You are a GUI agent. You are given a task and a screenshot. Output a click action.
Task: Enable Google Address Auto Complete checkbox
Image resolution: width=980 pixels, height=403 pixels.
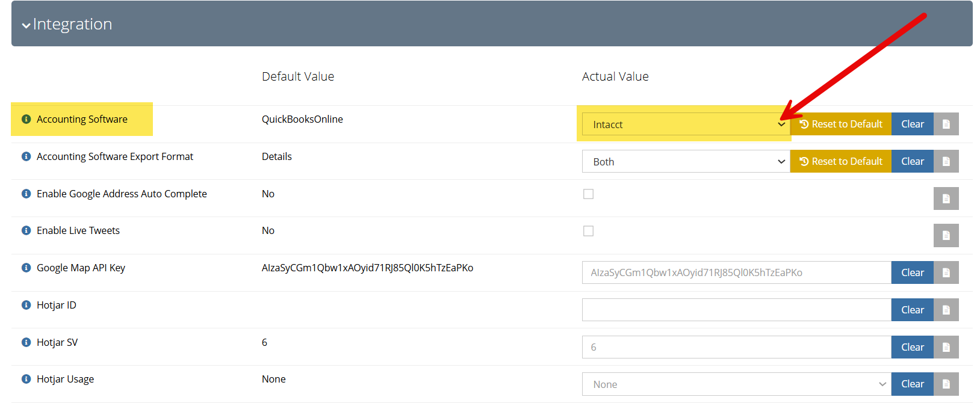(589, 194)
